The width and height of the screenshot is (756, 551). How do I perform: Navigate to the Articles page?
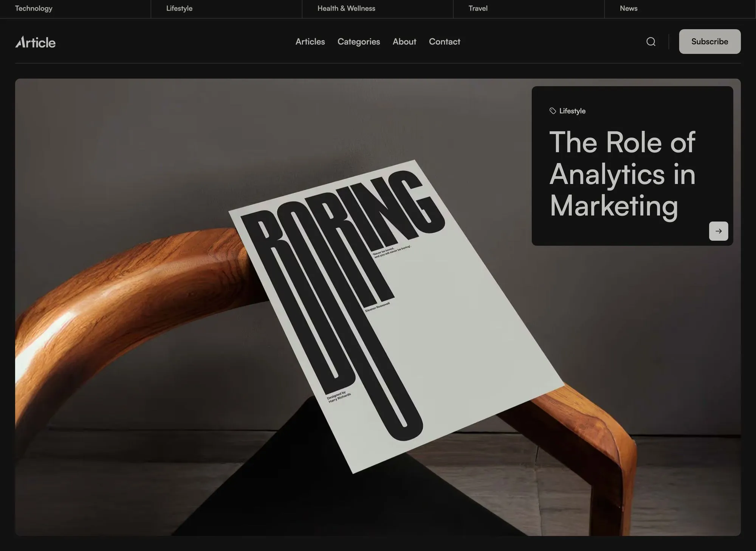[310, 42]
